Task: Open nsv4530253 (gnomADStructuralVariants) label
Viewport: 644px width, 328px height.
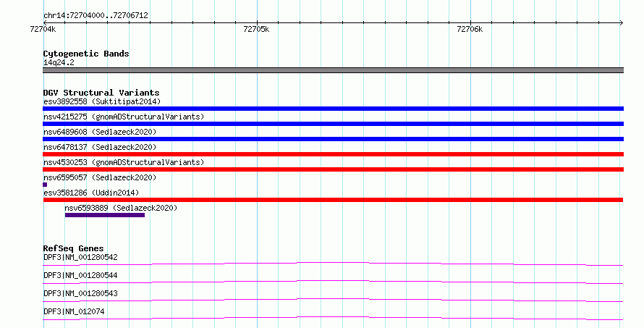Action: click(124, 162)
